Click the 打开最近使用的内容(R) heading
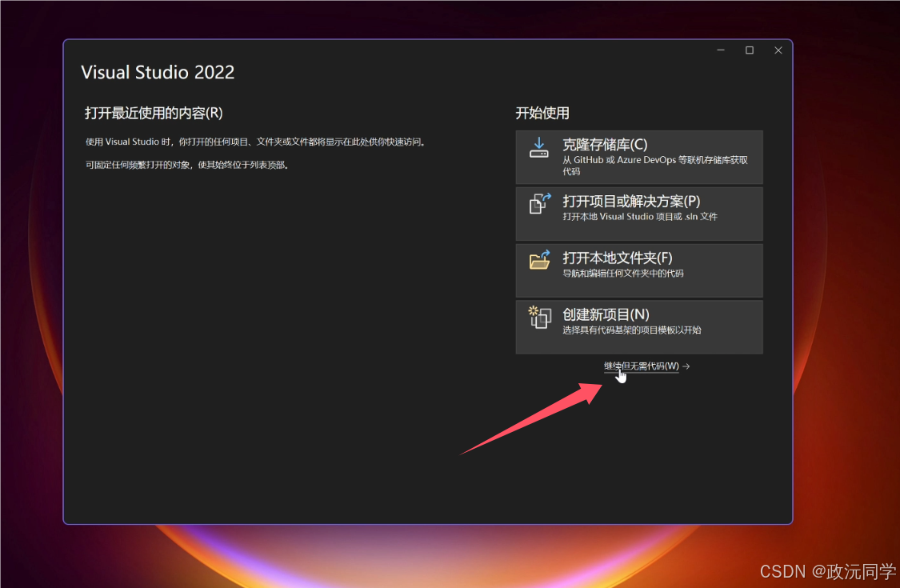This screenshot has height=588, width=900. point(154,113)
